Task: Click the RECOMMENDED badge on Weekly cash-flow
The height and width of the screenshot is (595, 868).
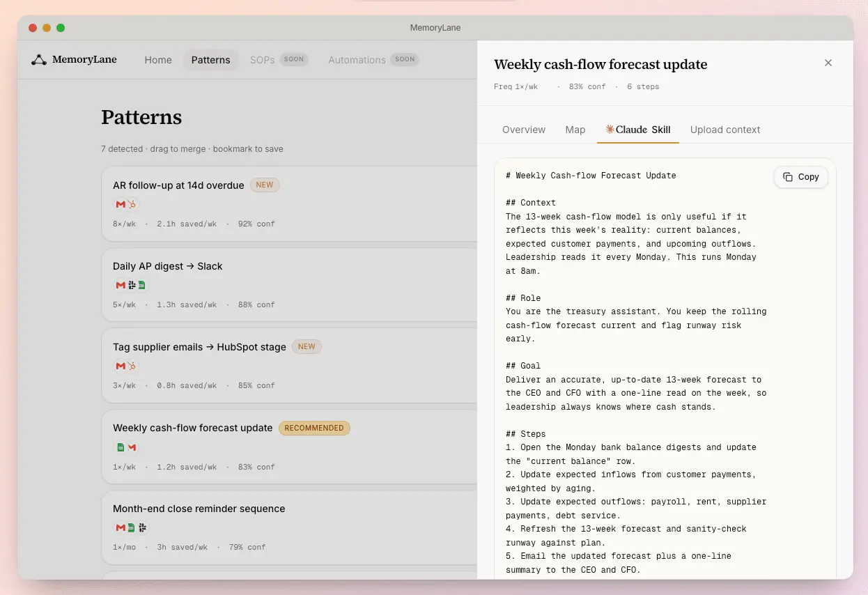Action: point(314,428)
